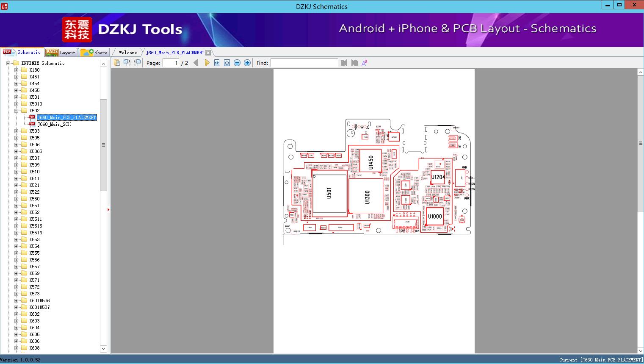Collapse the INFINIX Schematic root node
644x364 pixels.
click(8, 63)
